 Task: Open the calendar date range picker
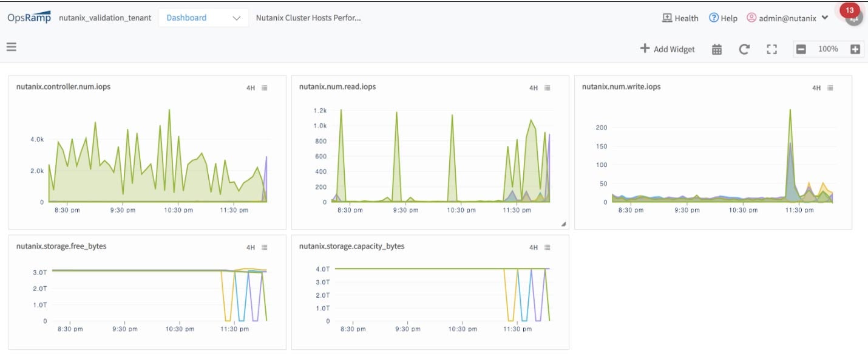[717, 49]
